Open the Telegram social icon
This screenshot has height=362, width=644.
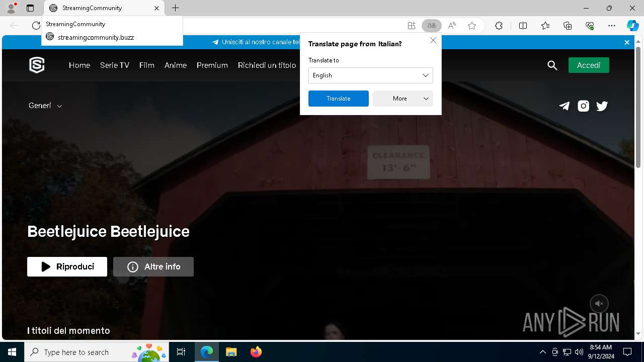coord(565,106)
